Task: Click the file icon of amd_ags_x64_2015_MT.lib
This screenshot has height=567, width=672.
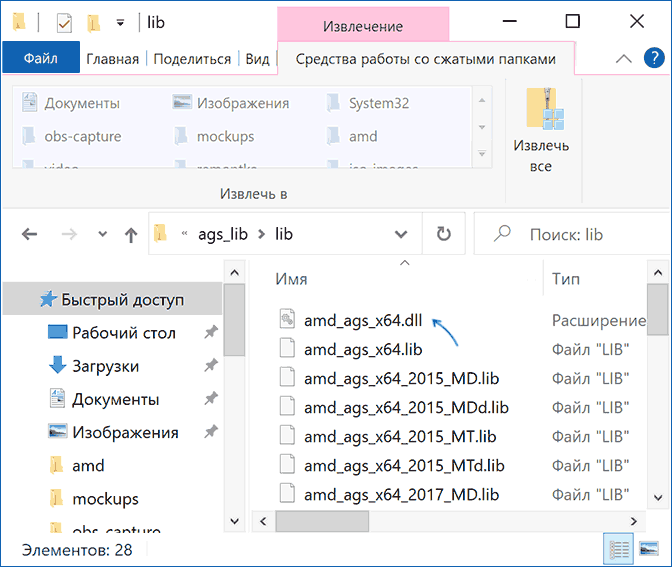Action: pos(287,435)
